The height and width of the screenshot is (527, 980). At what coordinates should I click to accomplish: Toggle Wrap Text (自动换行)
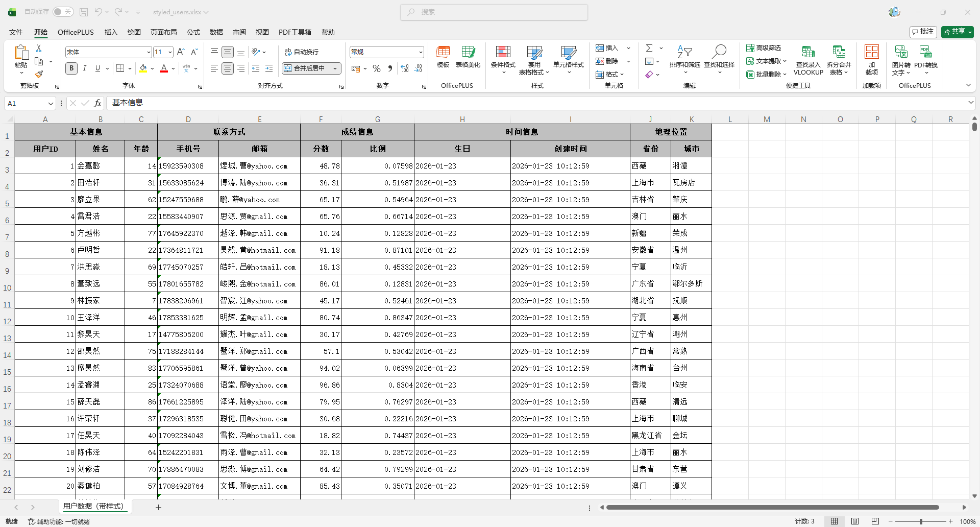click(x=301, y=52)
